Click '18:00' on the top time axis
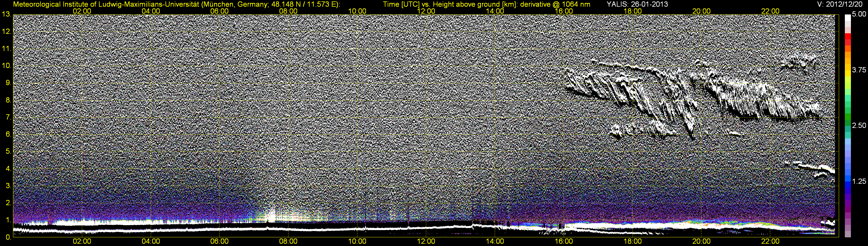Image resolution: width=868 pixels, height=246 pixels. (x=632, y=11)
